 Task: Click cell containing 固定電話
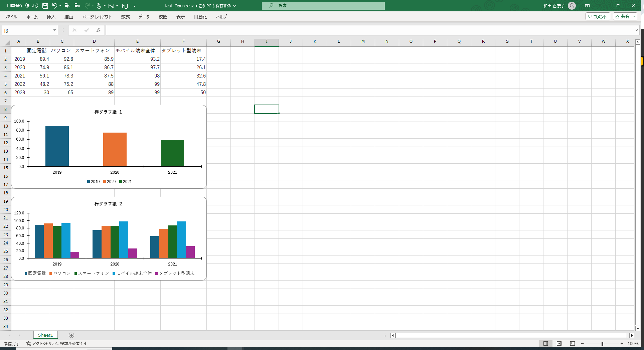click(38, 51)
